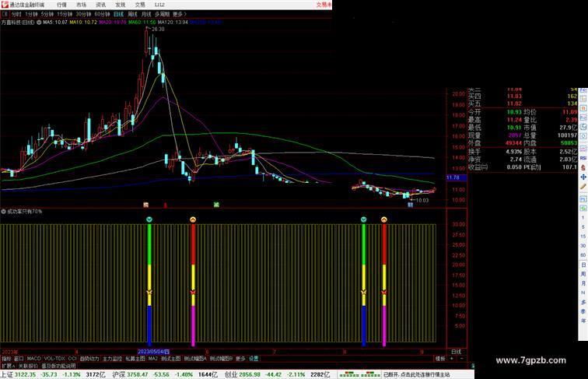Click the round icon beside 方直科技(日线)
Viewport: 588px width, 379px height.
point(39,23)
